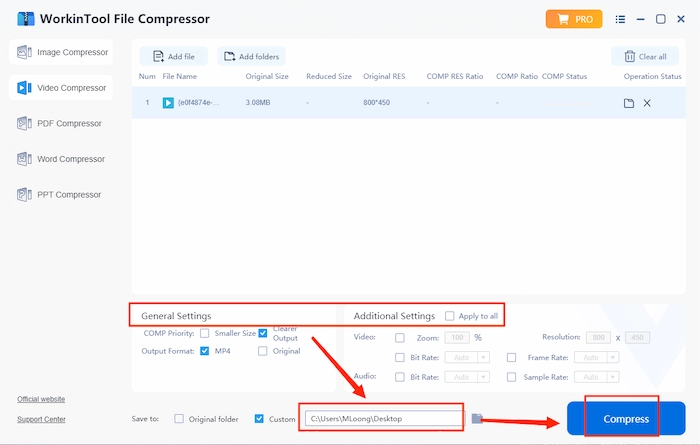Open the Video Bit Rate dropdown

point(467,358)
